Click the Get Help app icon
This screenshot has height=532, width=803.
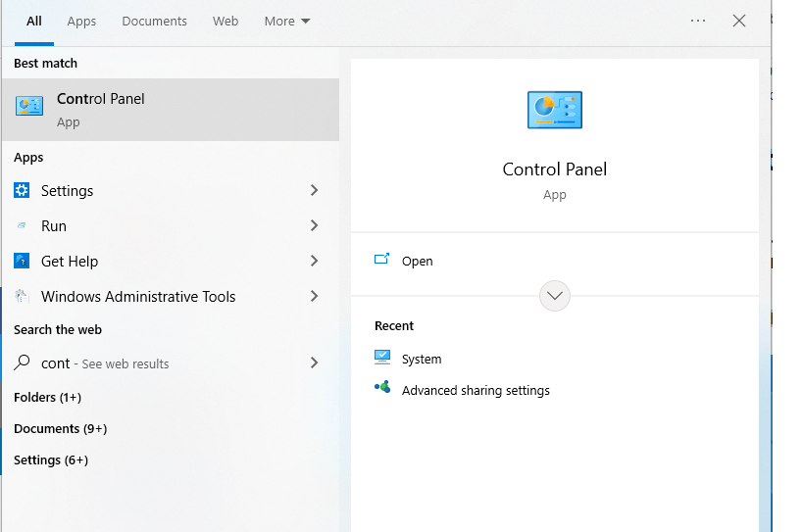pyautogui.click(x=22, y=261)
